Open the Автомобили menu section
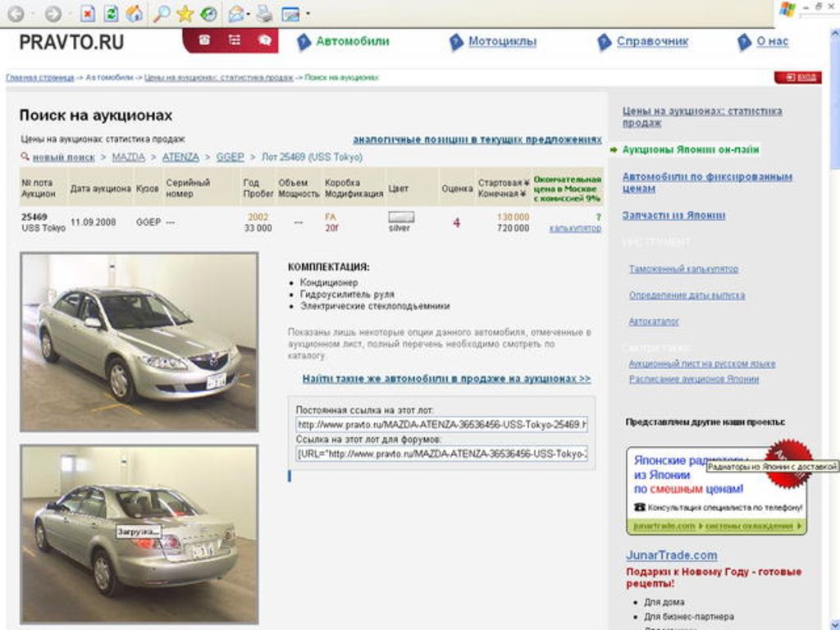The image size is (840, 630). tap(352, 41)
